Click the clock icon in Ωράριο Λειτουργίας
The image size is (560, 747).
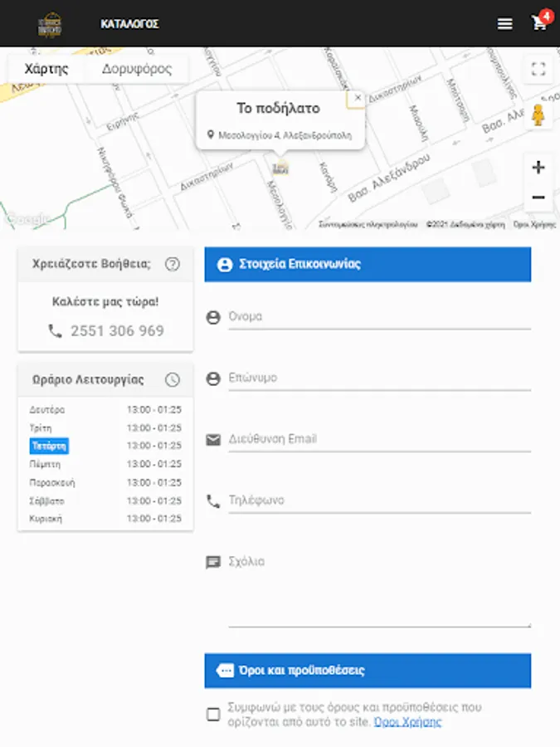pos(173,379)
